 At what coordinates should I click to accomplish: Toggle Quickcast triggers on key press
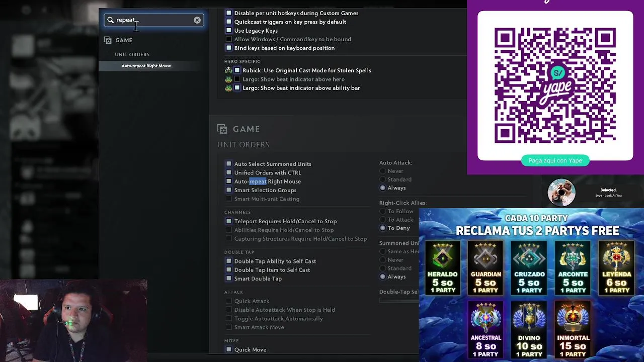[x=229, y=22]
